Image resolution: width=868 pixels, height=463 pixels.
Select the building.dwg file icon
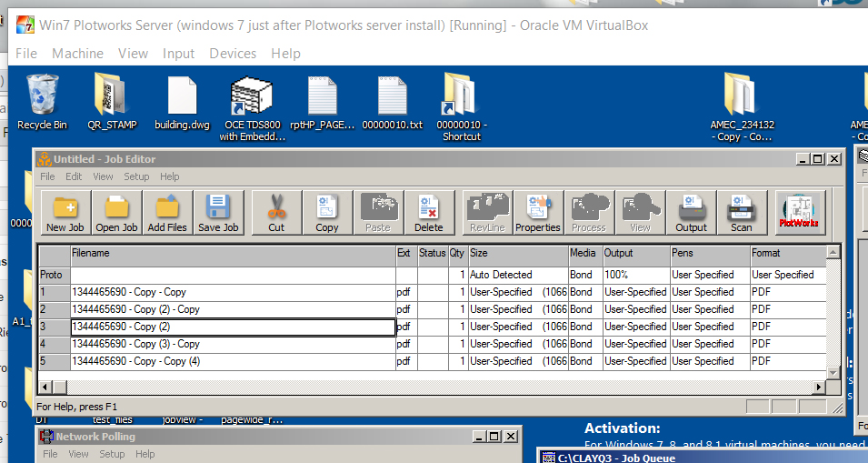182,103
